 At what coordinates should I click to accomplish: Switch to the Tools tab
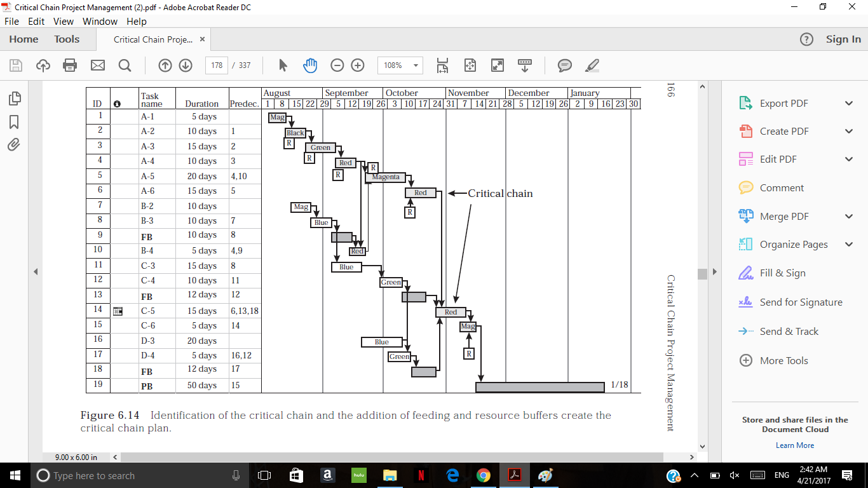pyautogui.click(x=67, y=39)
